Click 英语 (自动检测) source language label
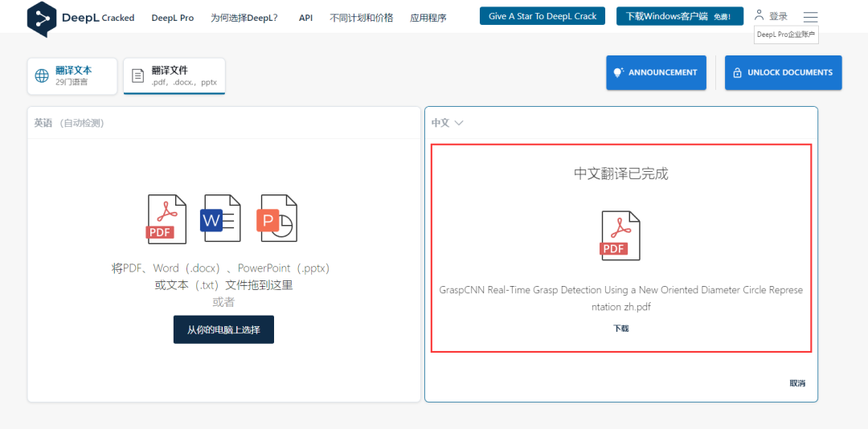Screen dimensions: 868x429 pyautogui.click(x=69, y=123)
